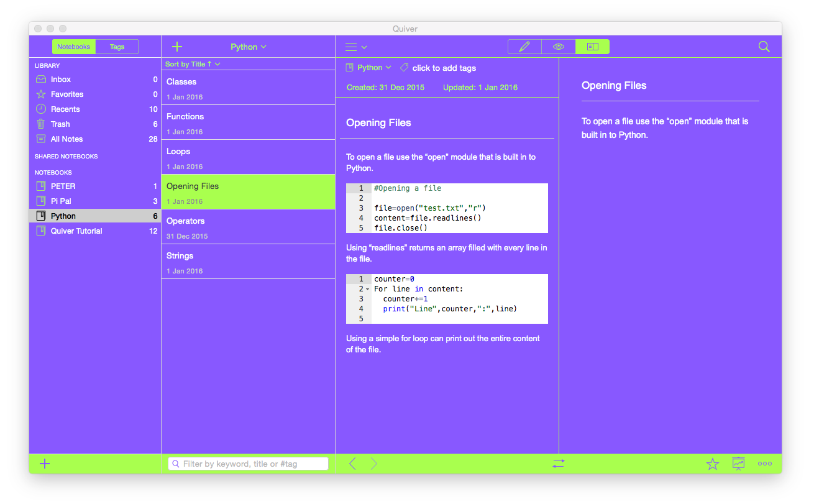Click the All Notes archive icon
This screenshot has height=504, width=837.
(x=41, y=139)
